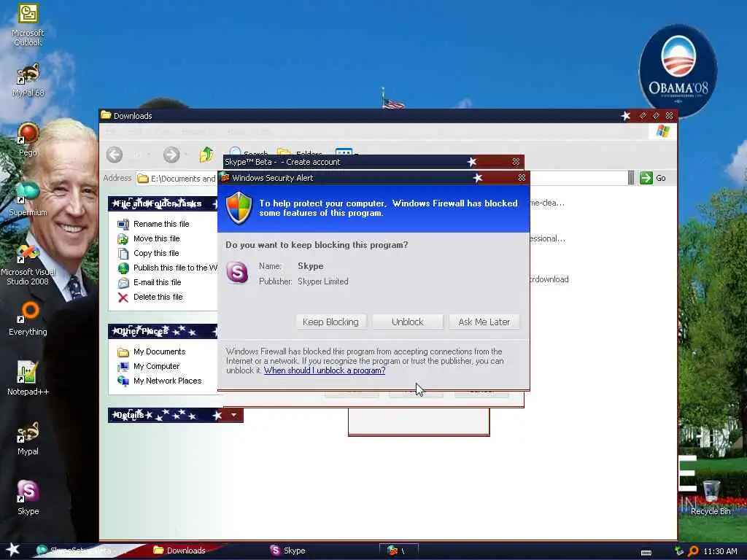Click the taskbar clock showing 11:30 AM
The image size is (747, 560).
(720, 551)
